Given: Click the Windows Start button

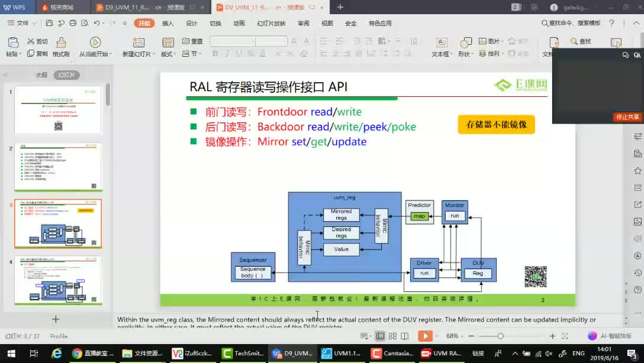Looking at the screenshot, I should tap(11, 353).
